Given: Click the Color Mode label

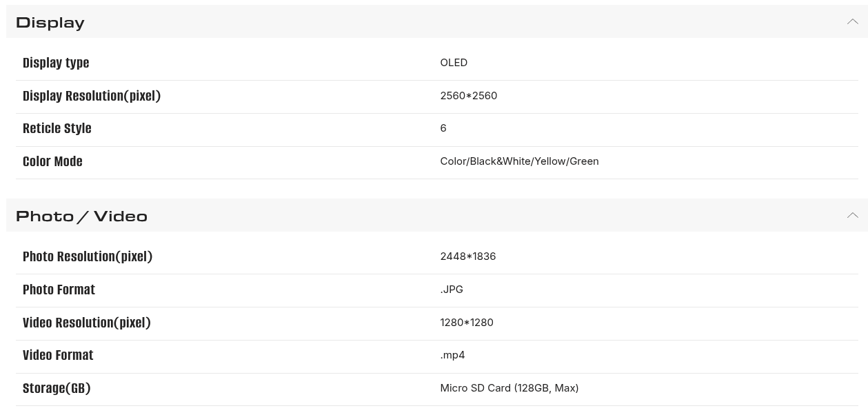Looking at the screenshot, I should (x=52, y=161).
